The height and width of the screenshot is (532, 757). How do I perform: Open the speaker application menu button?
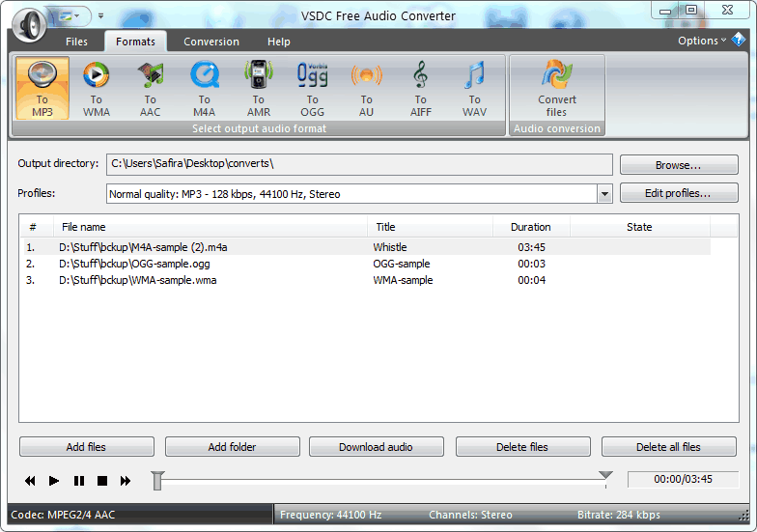tap(29, 23)
